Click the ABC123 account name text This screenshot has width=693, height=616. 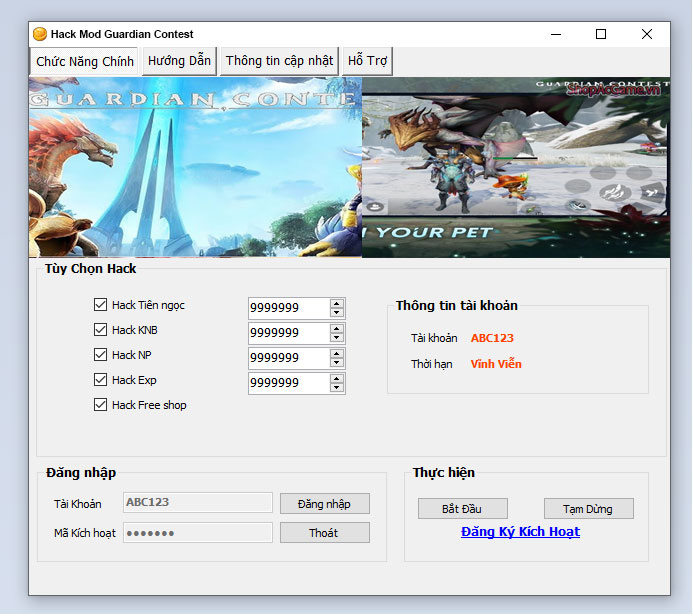(x=492, y=338)
